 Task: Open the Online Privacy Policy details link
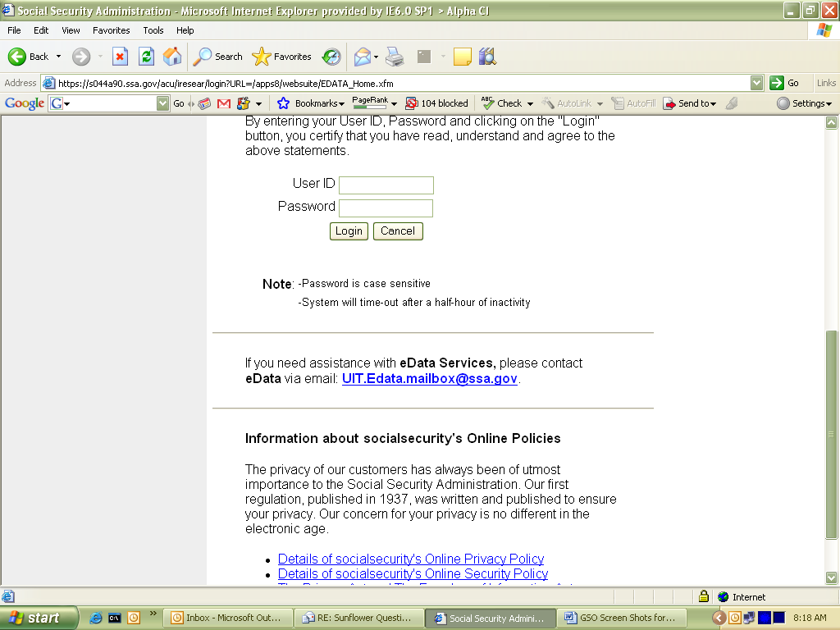(x=411, y=559)
